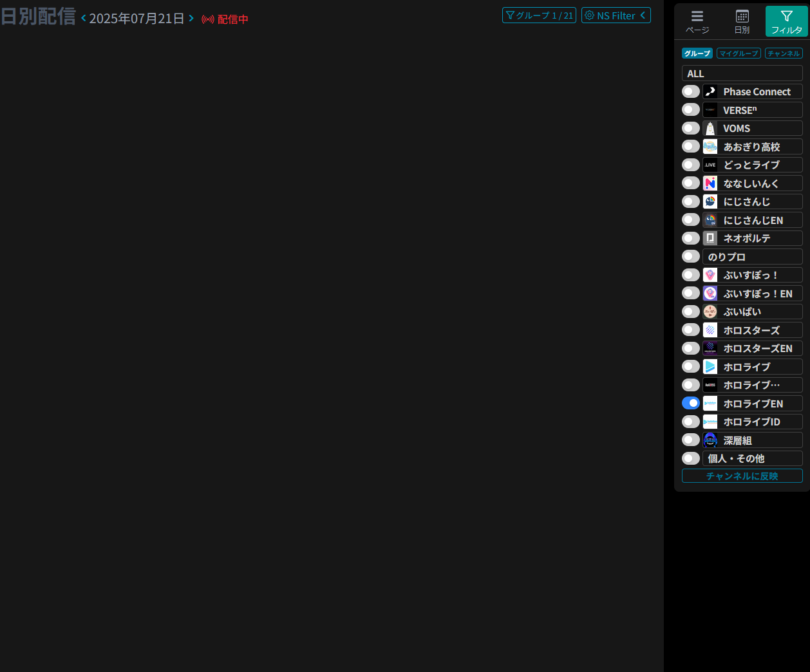Click the ぶいぱい face icon

710,312
